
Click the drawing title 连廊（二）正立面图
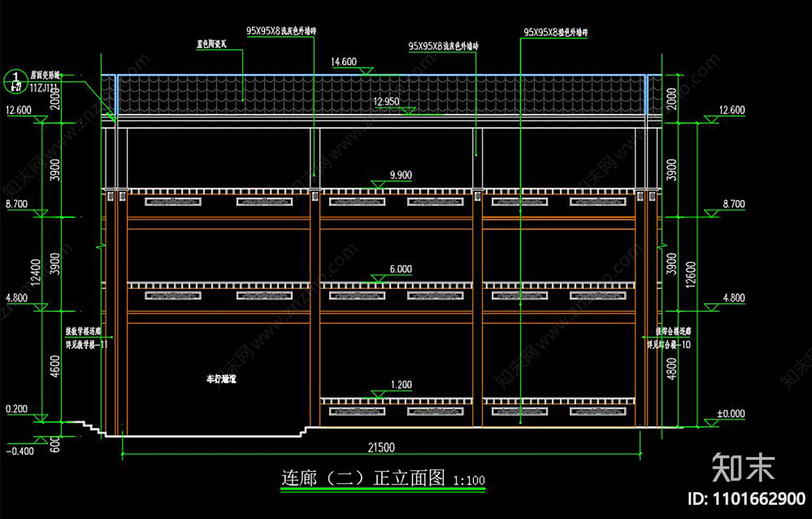[x=363, y=478]
